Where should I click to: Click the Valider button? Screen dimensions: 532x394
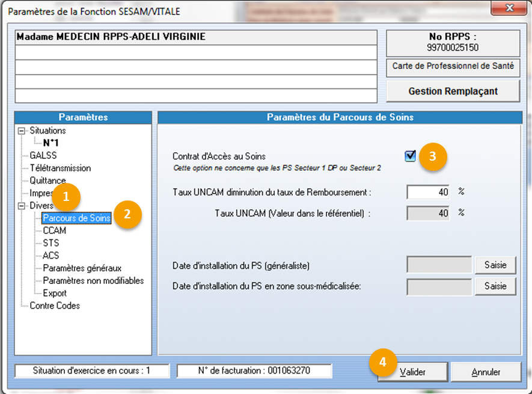tap(412, 372)
